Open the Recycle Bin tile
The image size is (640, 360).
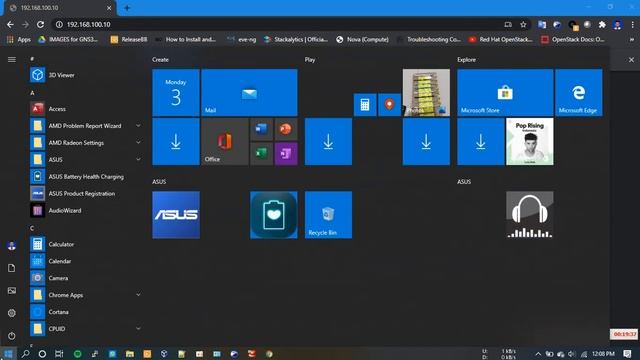[328, 215]
